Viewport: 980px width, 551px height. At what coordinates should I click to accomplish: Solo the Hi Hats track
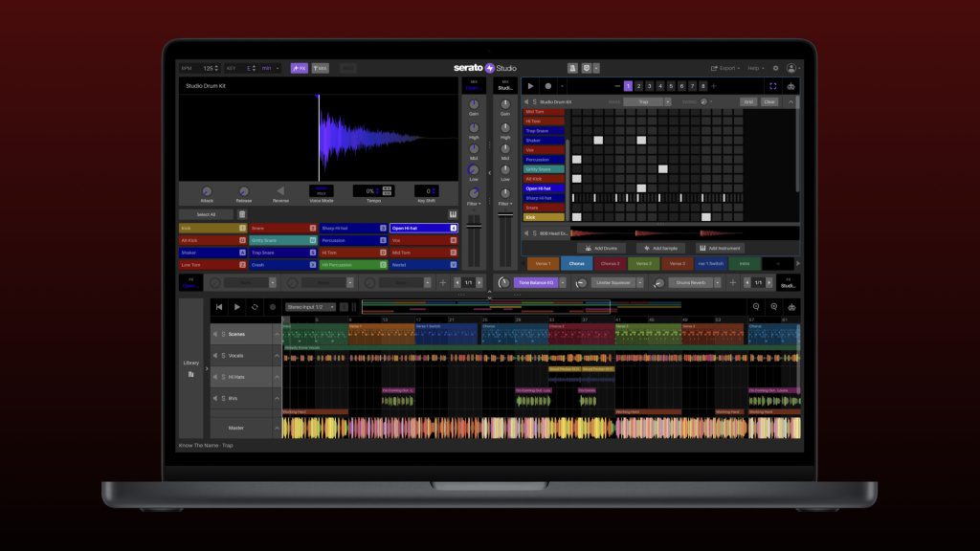[x=223, y=377]
